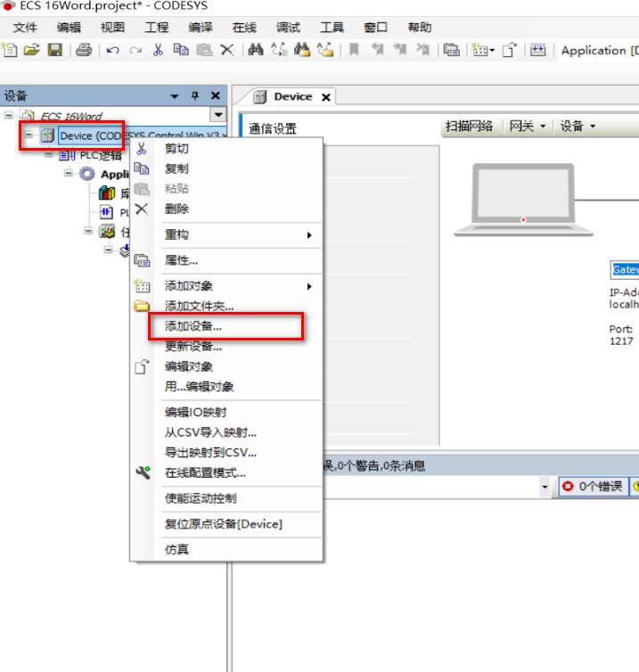Screen dimensions: 639x672
Task: Click the Print toolbar icon
Action: tap(84, 50)
